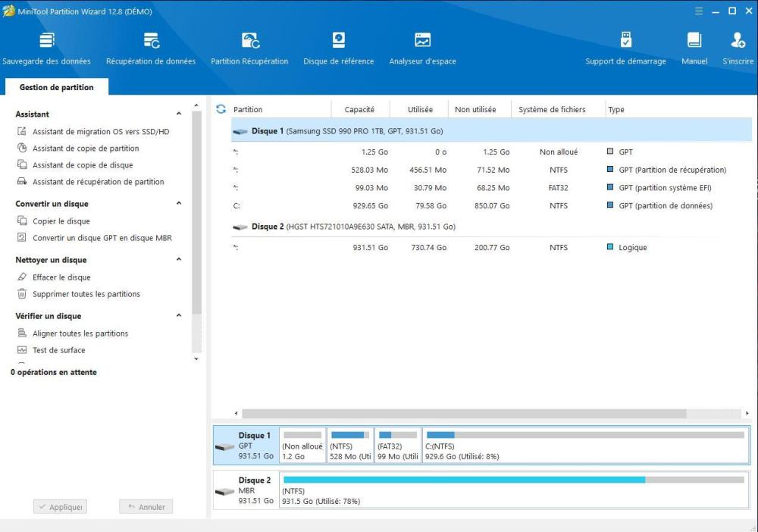Open the Manuel help icon
This screenshot has width=758, height=532.
[x=694, y=41]
